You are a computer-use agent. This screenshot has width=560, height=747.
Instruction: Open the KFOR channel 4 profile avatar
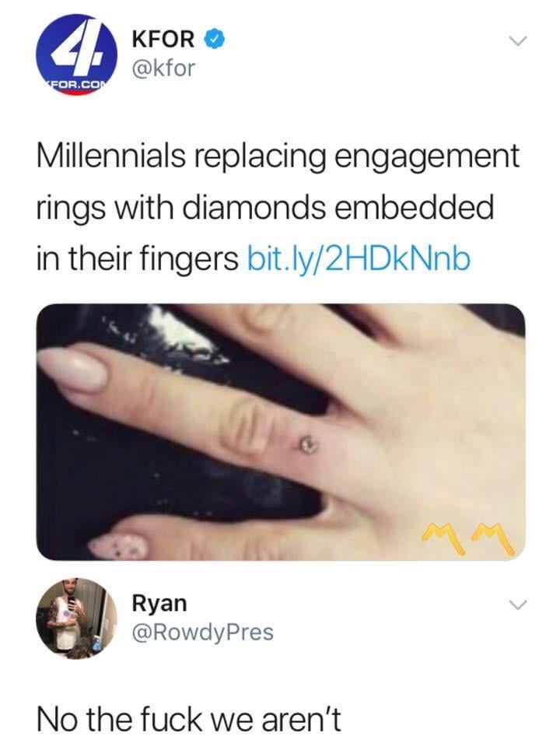pyautogui.click(x=77, y=54)
